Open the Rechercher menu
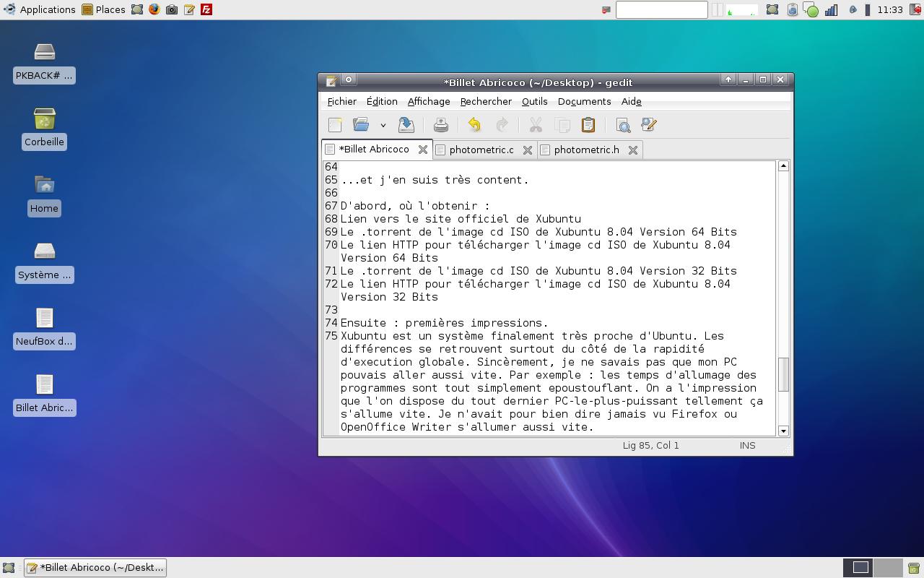Image resolution: width=924 pixels, height=578 pixels. (486, 102)
